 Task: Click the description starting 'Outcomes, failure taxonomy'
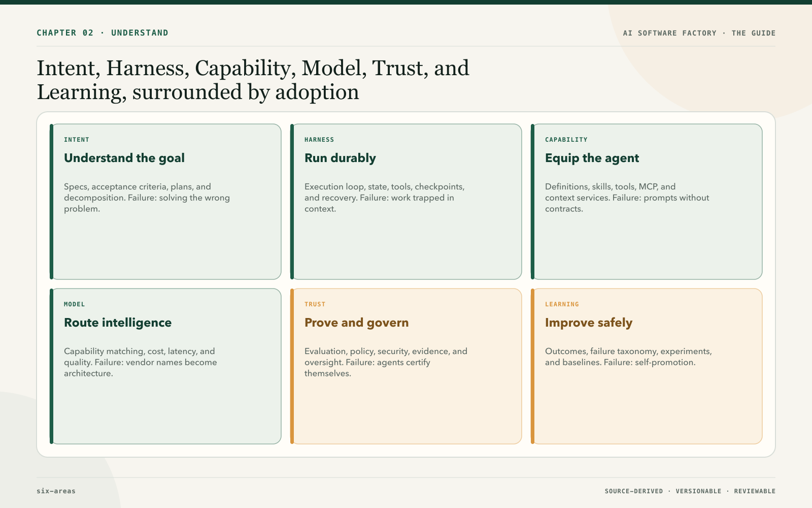[x=628, y=357]
